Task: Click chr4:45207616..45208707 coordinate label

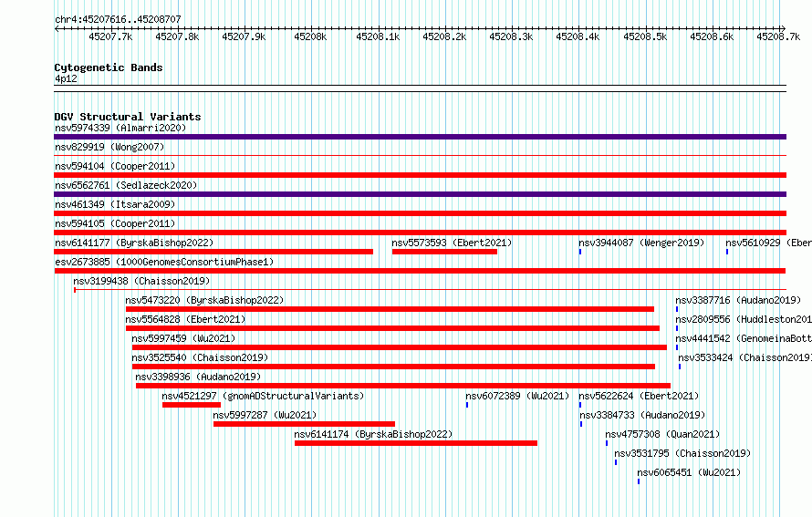Action: [x=118, y=19]
